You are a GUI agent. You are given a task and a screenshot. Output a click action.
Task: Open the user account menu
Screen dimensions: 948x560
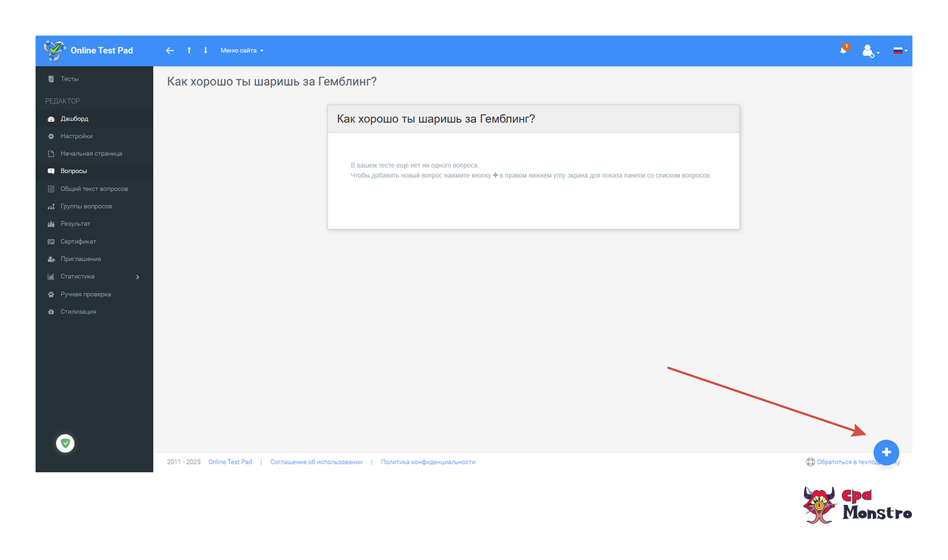[x=870, y=51]
